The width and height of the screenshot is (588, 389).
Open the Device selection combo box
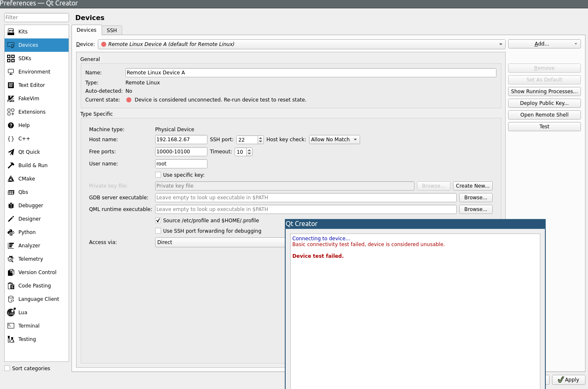[302, 44]
